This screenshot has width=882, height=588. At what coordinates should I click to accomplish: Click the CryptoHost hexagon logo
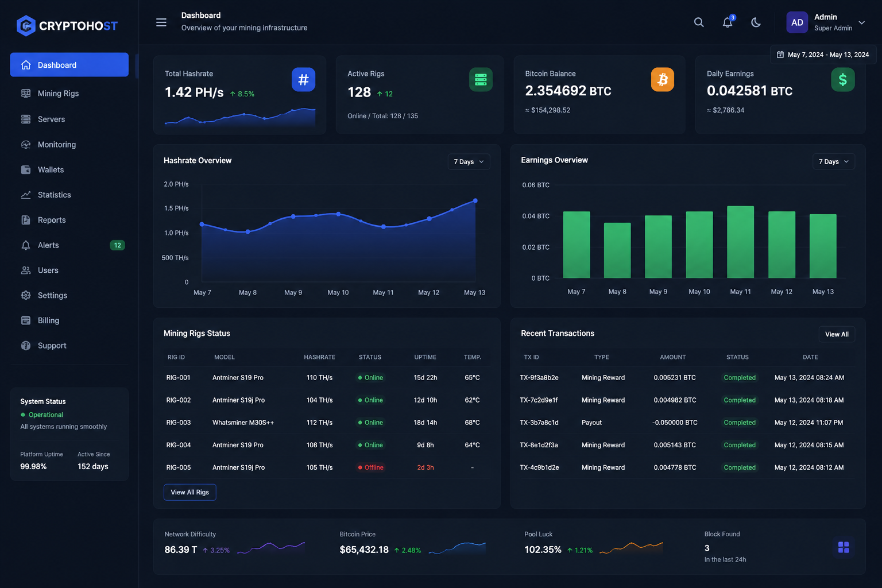pos(26,25)
